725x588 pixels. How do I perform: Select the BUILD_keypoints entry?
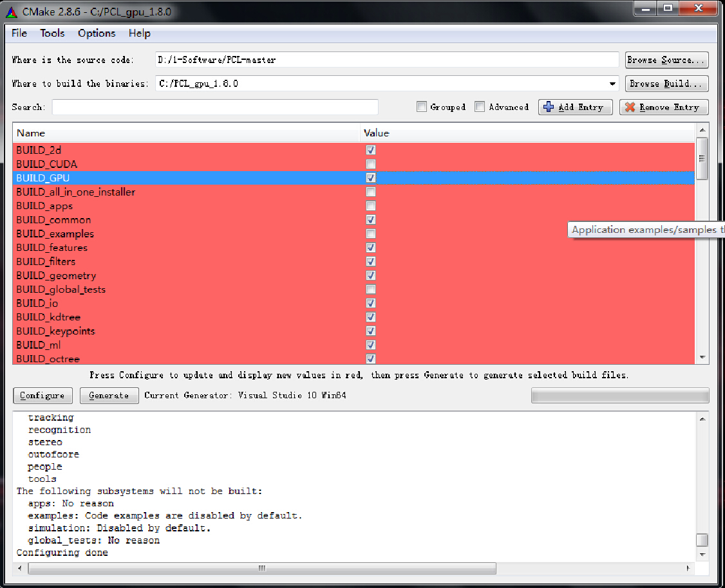(55, 331)
